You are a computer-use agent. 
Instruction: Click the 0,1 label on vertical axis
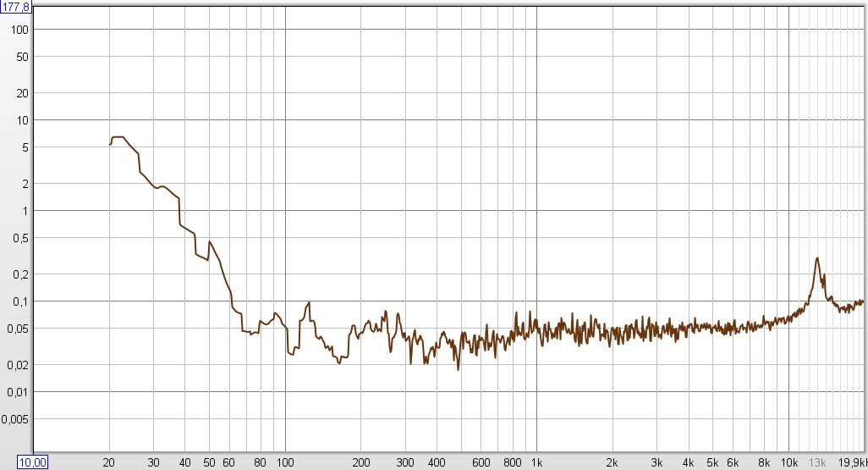tap(20, 301)
